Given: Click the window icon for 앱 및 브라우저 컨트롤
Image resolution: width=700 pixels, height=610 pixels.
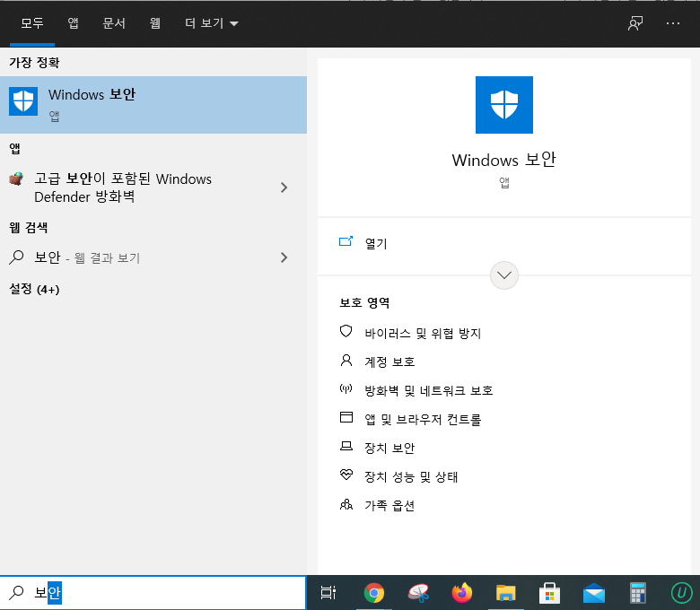Looking at the screenshot, I should [x=346, y=417].
